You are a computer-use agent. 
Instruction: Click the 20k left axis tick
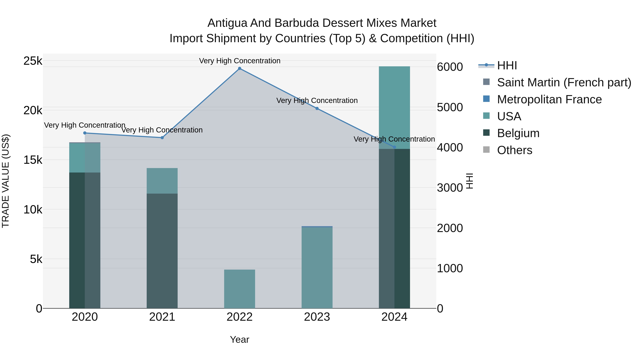tap(33, 110)
